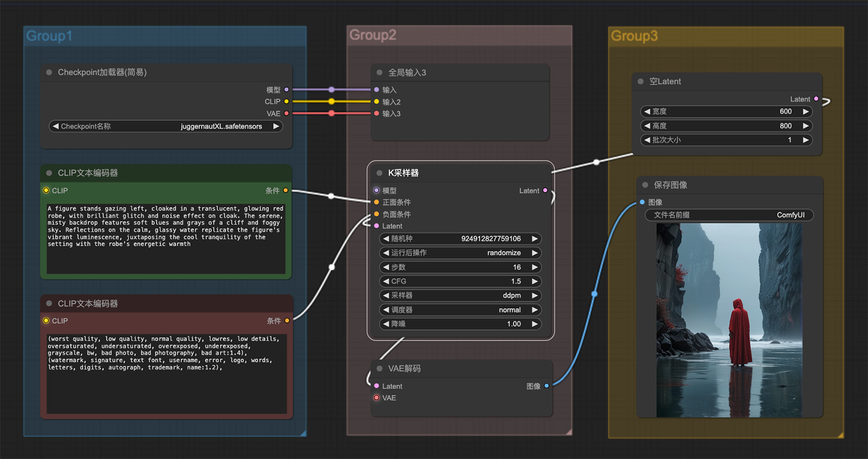Collapse the green CLIP文本编码器 node via title dot

pyautogui.click(x=49, y=173)
